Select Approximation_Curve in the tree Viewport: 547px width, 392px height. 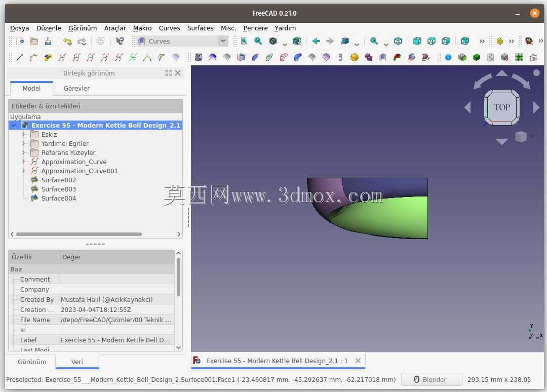coord(74,162)
